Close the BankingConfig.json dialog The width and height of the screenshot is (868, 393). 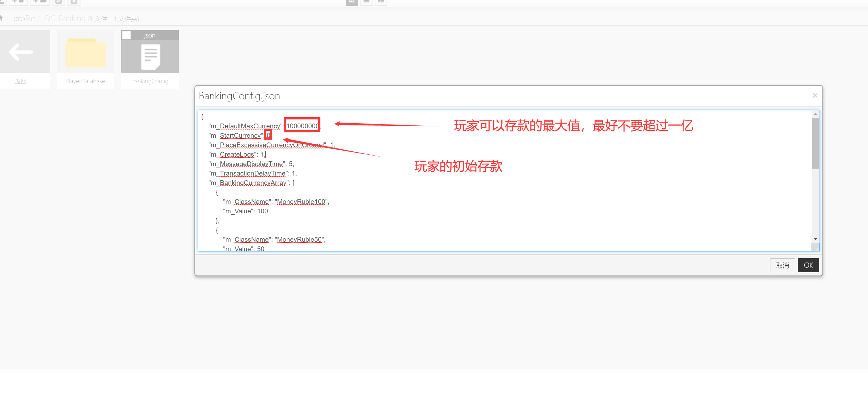pyautogui.click(x=815, y=95)
